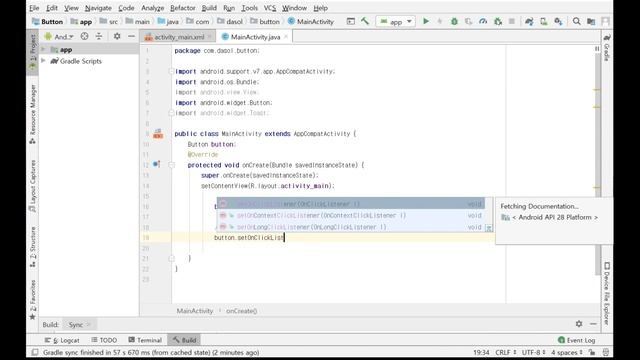Choose setOnContextClickListener completion suggestion
Viewport: 640px width, 360px height.
(351, 215)
